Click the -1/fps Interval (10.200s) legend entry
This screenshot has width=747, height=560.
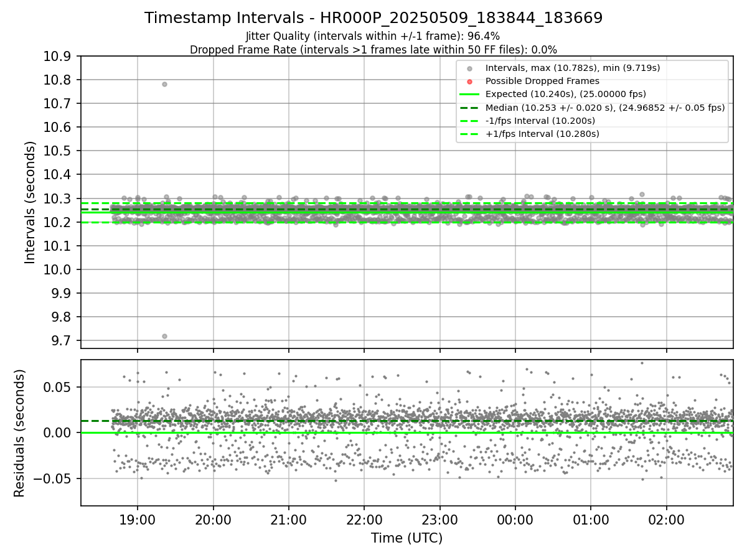pyautogui.click(x=540, y=120)
